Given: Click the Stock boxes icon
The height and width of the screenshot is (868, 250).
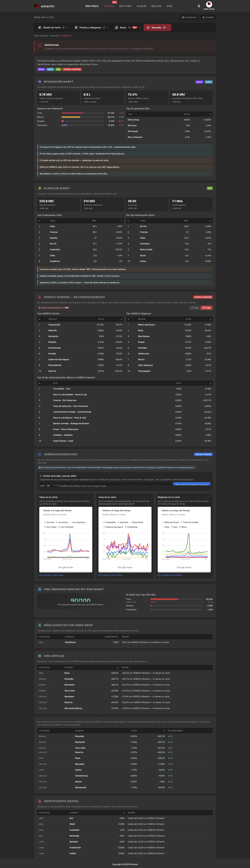Looking at the screenshot, I should [116, 28].
